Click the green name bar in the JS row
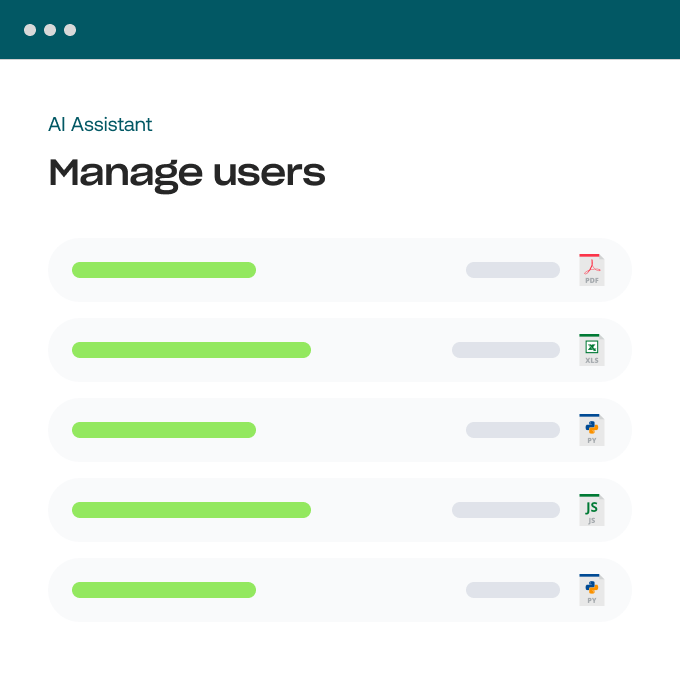The image size is (680, 680). pos(191,510)
